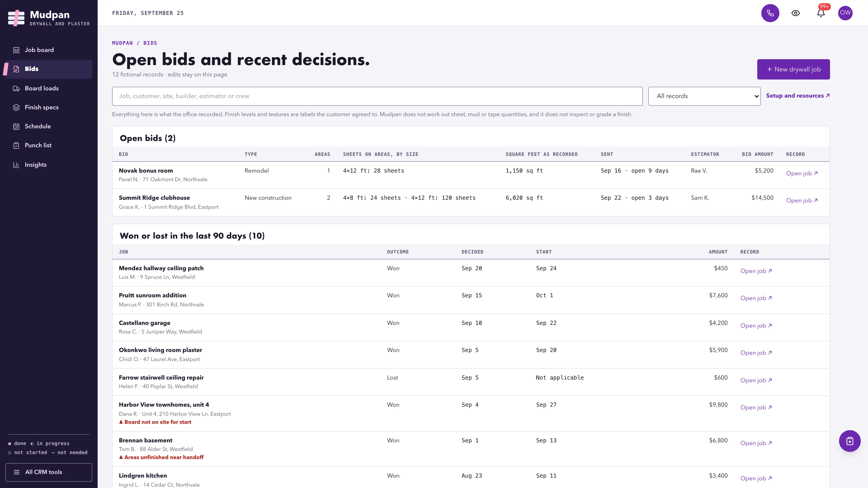Click the Insights chart icon
This screenshot has height=488, width=868.
coord(16,165)
